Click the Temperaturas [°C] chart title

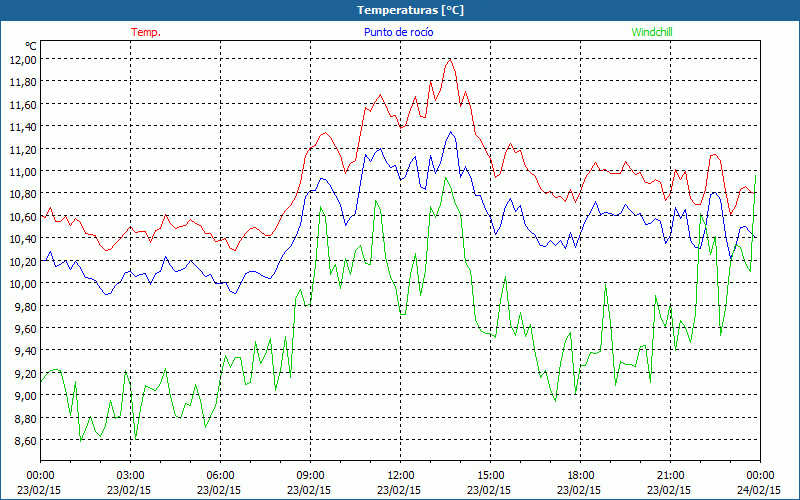(410, 10)
